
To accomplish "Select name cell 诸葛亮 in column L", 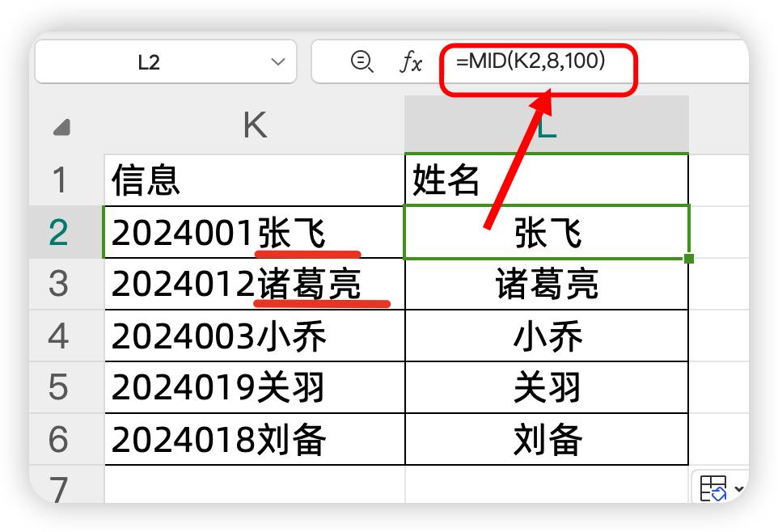I will coord(547,284).
